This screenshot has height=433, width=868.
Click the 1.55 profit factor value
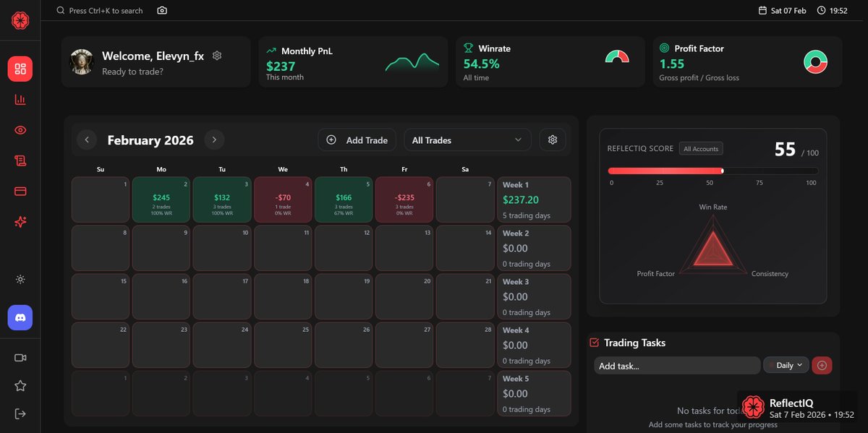click(672, 64)
